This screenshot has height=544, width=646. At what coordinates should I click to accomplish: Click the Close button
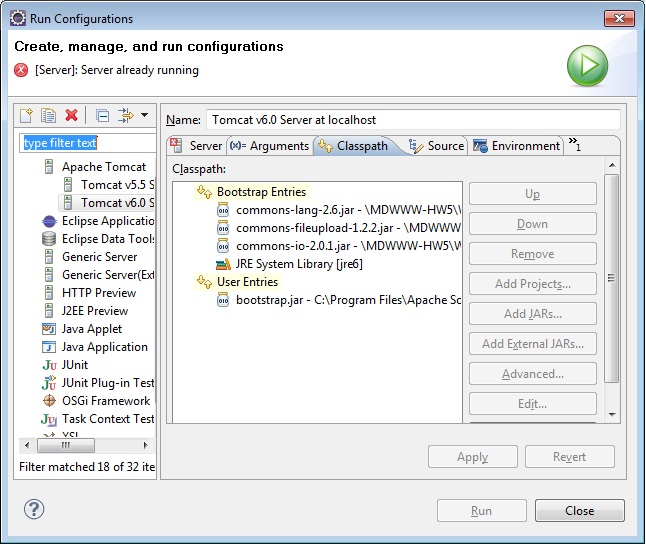[579, 511]
